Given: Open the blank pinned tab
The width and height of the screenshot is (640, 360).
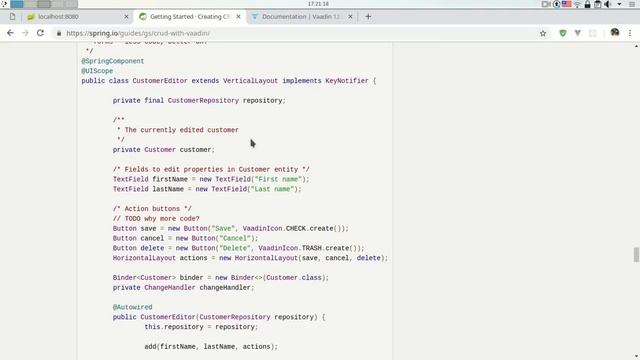Looking at the screenshot, I should (x=12, y=17).
